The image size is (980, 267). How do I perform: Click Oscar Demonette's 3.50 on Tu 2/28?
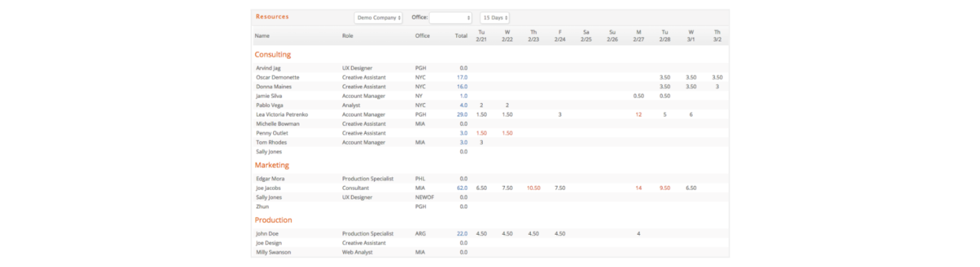(x=665, y=77)
